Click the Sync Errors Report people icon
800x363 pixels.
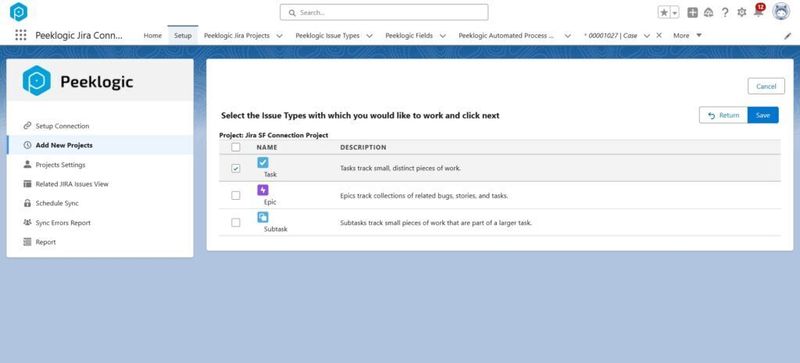coord(28,223)
